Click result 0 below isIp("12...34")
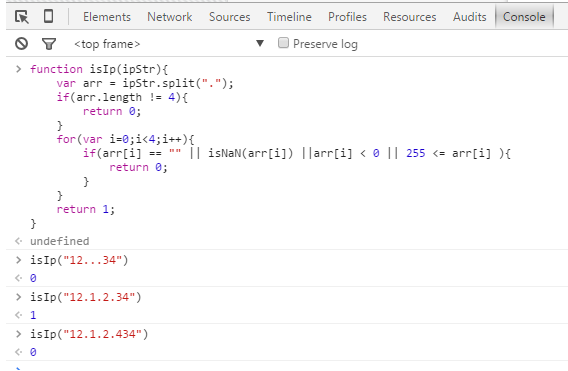 pyautogui.click(x=33, y=278)
